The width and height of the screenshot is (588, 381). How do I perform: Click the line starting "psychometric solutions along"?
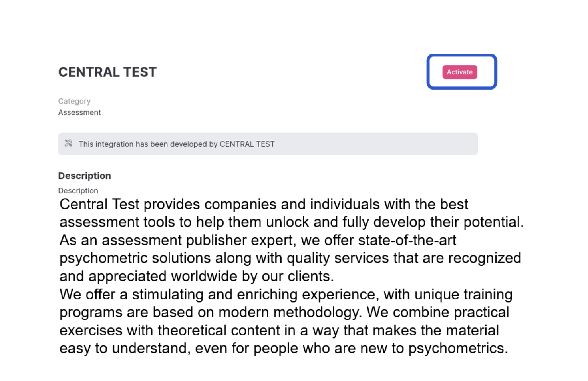pyautogui.click(x=290, y=258)
